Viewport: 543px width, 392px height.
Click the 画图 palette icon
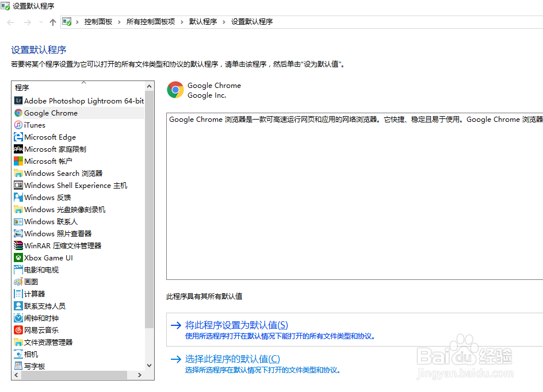18,282
